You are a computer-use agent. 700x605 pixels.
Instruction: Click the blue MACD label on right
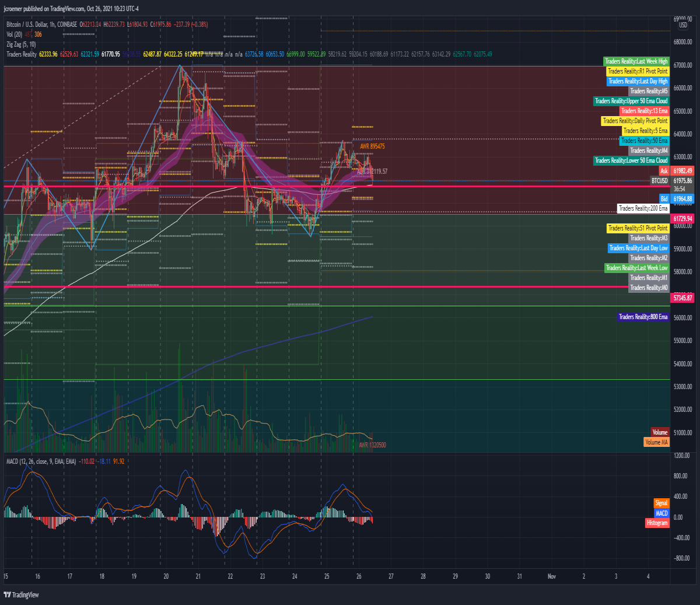661,513
